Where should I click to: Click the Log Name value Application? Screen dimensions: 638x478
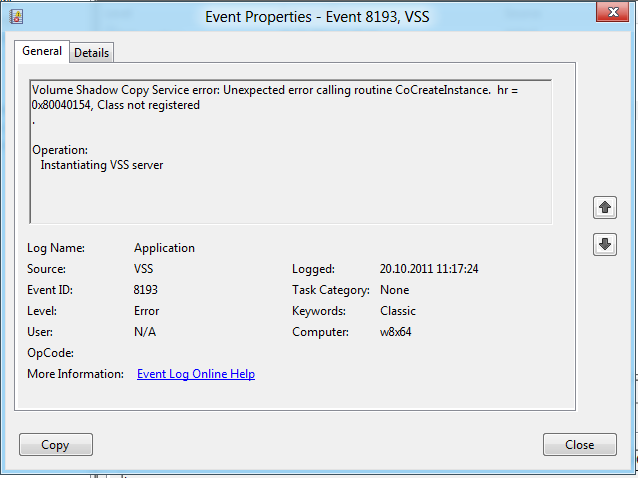click(164, 248)
